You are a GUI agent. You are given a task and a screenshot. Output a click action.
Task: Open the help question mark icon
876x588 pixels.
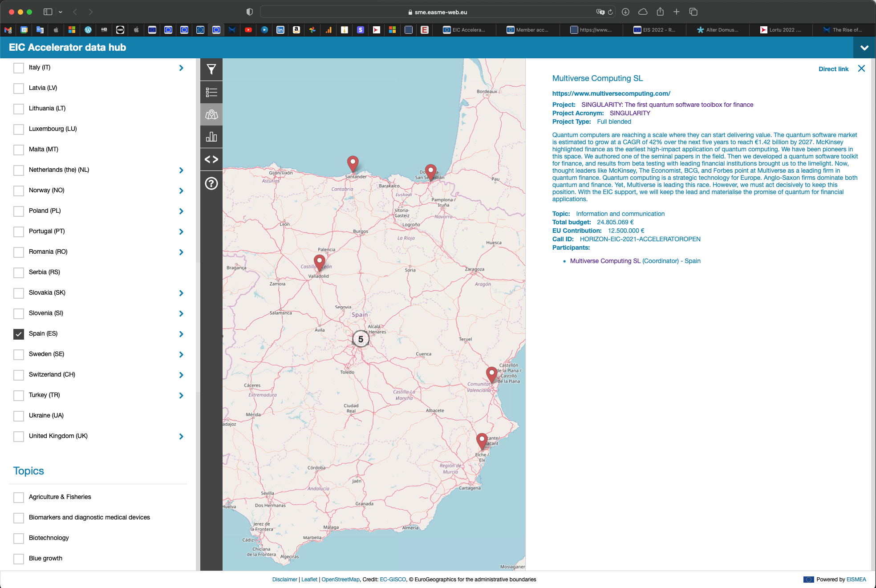[x=211, y=183]
